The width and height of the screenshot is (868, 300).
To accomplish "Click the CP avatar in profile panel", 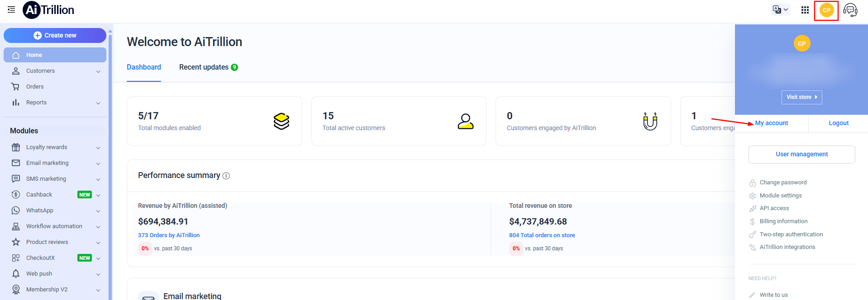I will click(x=801, y=43).
